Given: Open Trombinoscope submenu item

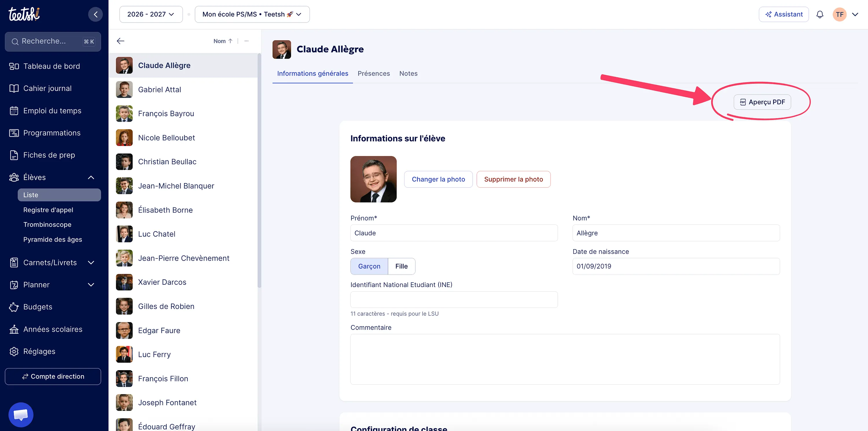Looking at the screenshot, I should tap(47, 224).
